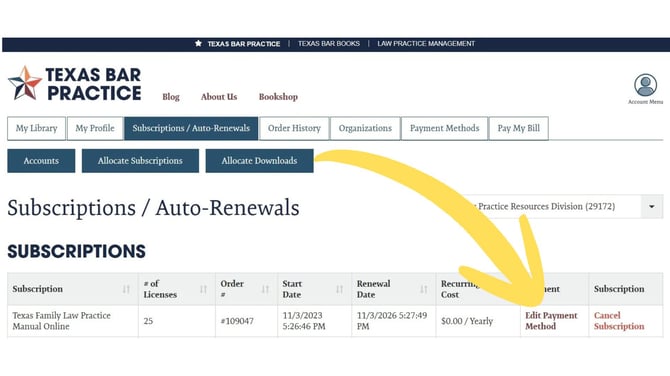Viewport: 670px width, 376px height.
Task: Expand the Practice Resources Division dropdown arrow
Action: 652,206
